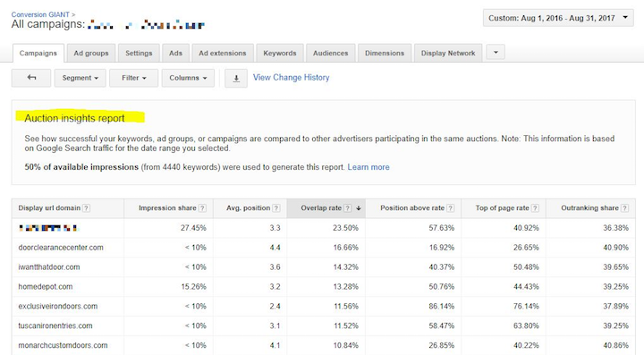Select tuscanironentries.com domain text
The image size is (644, 355).
click(x=55, y=325)
